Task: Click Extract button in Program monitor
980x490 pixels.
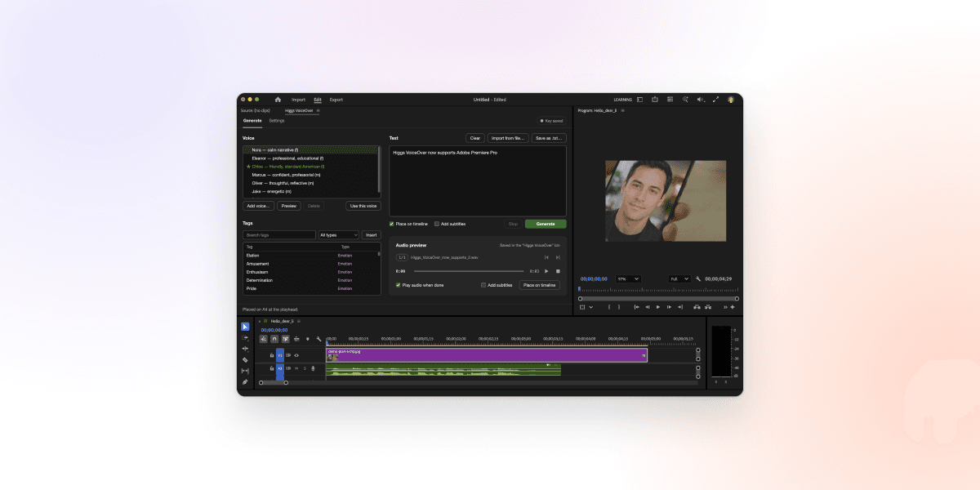Action: tap(708, 307)
